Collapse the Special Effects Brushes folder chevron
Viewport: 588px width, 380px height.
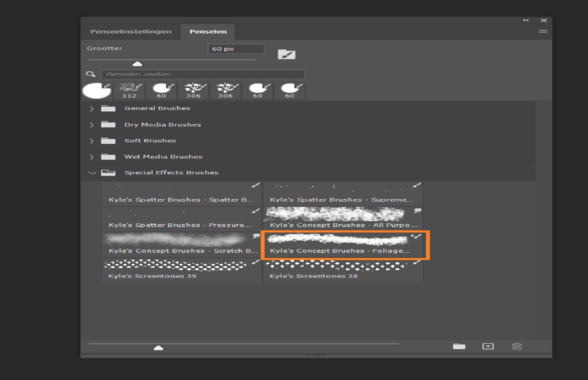click(92, 173)
